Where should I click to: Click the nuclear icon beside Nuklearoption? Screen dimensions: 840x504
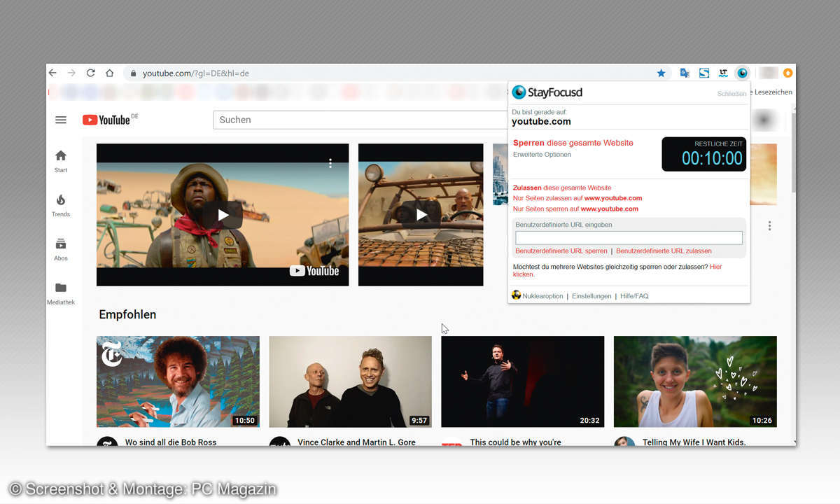point(517,295)
